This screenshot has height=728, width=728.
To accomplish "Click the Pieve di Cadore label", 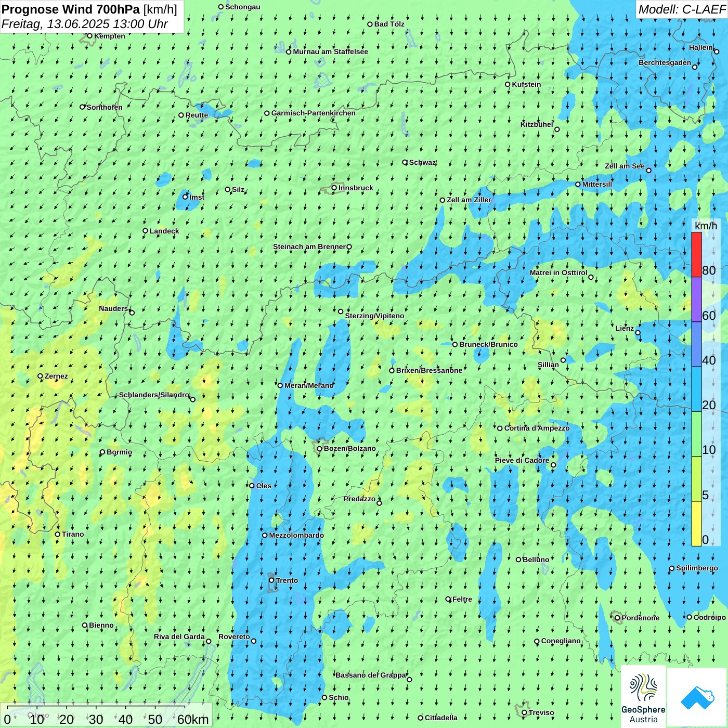I will (x=522, y=460).
